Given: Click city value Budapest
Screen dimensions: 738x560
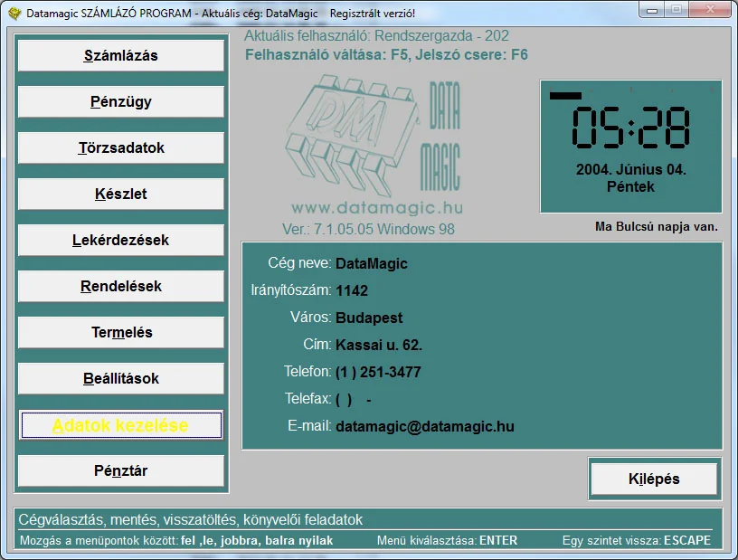Looking at the screenshot, I should 369,318.
